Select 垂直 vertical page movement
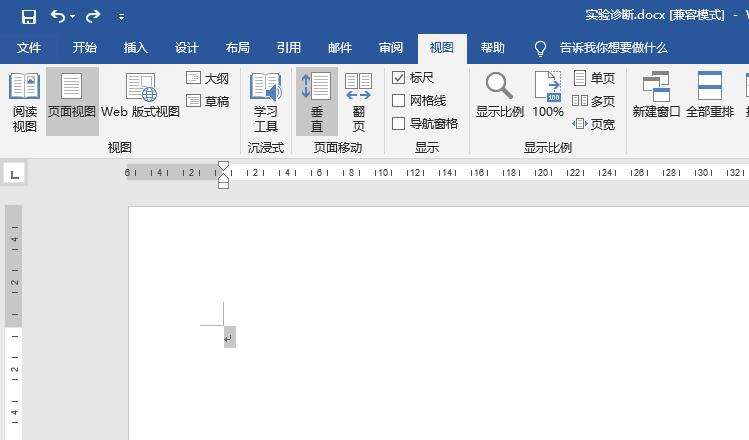Image resolution: width=749 pixels, height=440 pixels. click(317, 101)
